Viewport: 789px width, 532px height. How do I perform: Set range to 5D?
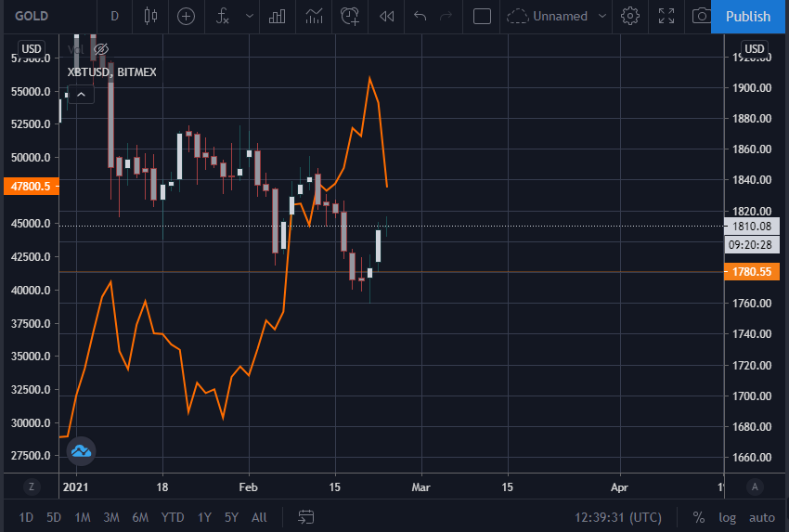tap(54, 517)
